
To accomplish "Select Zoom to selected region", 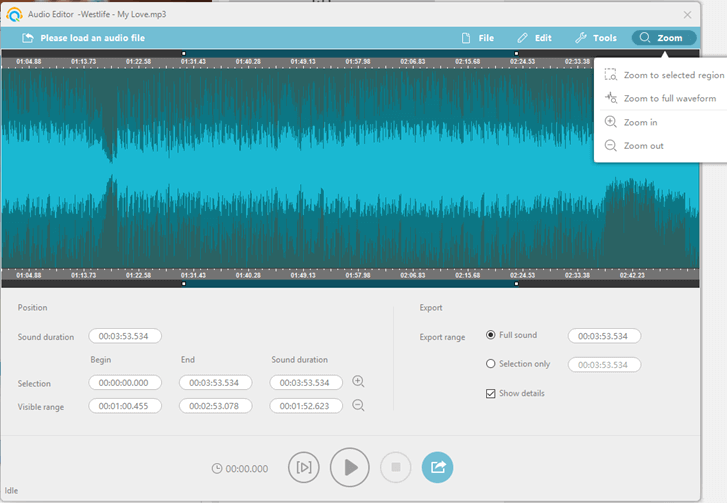I will pos(672,75).
